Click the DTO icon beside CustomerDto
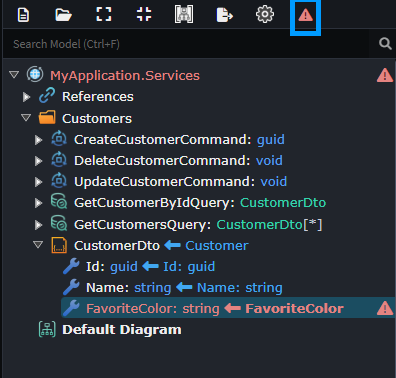The image size is (396, 378). pos(59,245)
